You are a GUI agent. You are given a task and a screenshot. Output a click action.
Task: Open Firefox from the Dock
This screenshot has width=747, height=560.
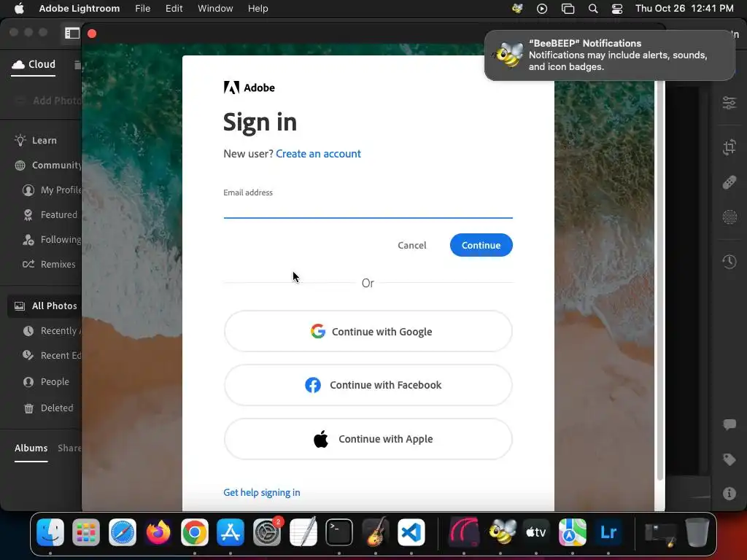158,532
